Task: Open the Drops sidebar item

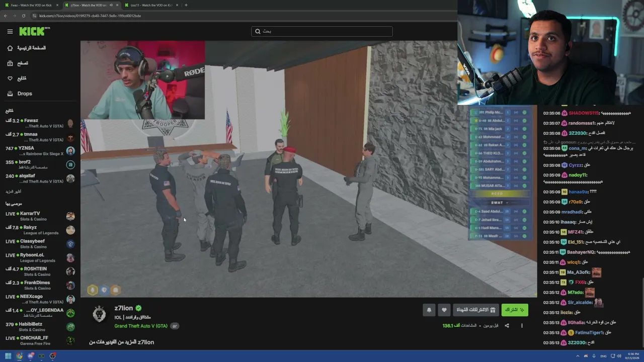Action: click(x=20, y=94)
